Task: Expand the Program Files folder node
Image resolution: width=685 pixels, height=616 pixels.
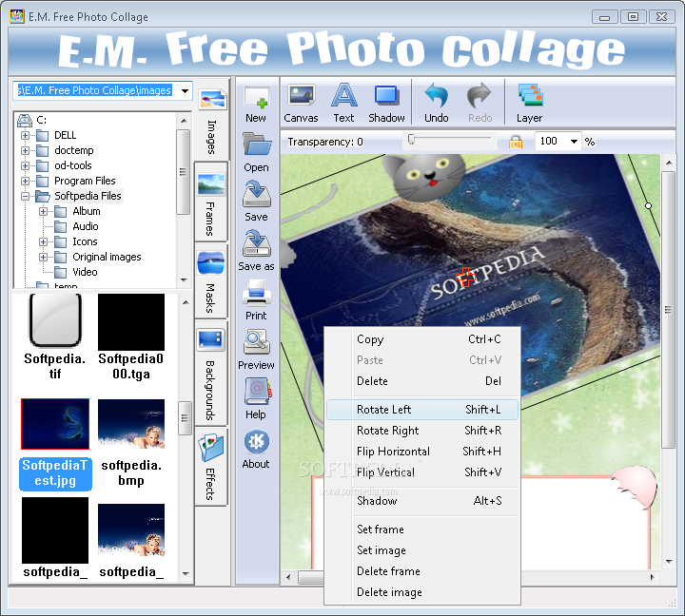Action: (26, 181)
